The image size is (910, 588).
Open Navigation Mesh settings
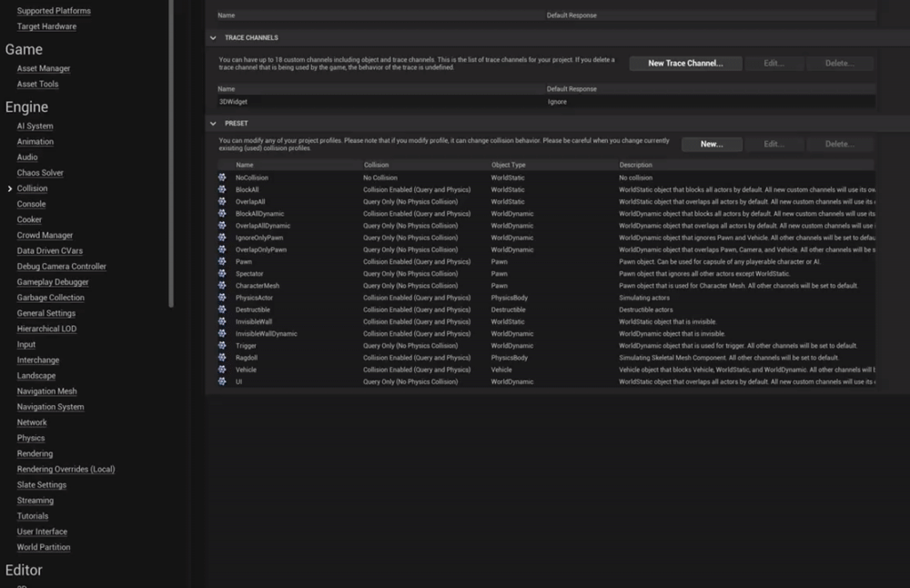pos(47,391)
